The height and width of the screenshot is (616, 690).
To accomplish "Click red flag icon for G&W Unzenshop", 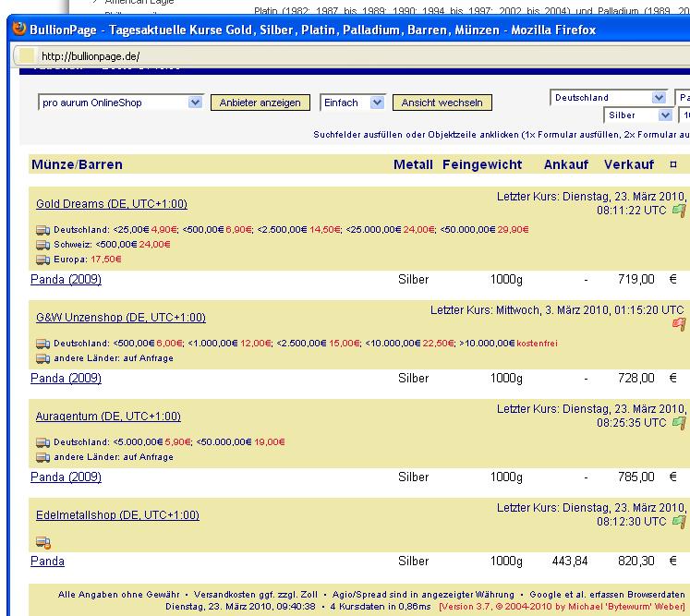I will tap(679, 324).
